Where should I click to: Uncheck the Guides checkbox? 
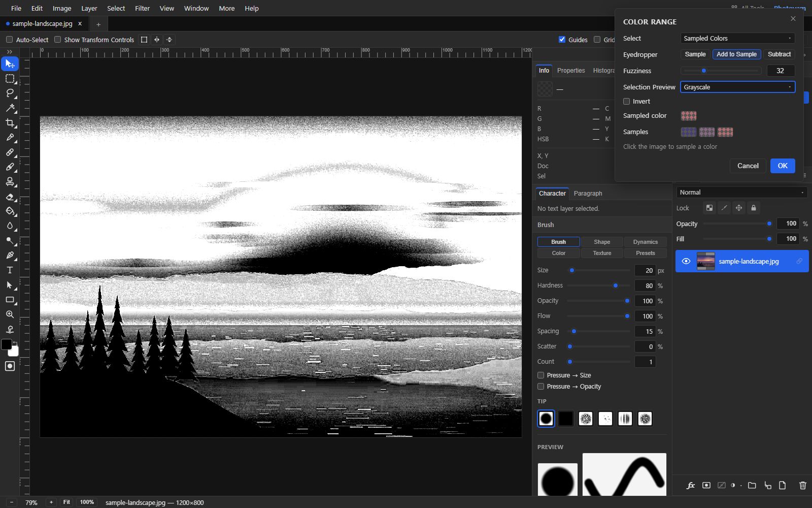coord(562,40)
